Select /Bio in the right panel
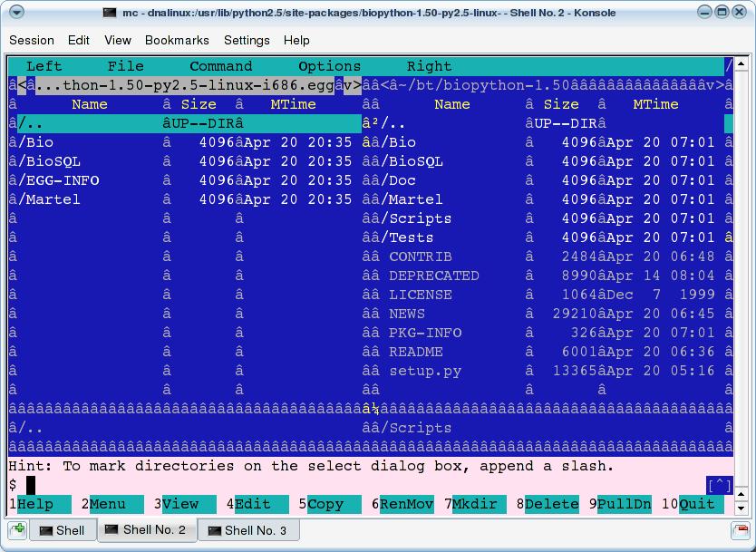The image size is (756, 552). point(548,142)
